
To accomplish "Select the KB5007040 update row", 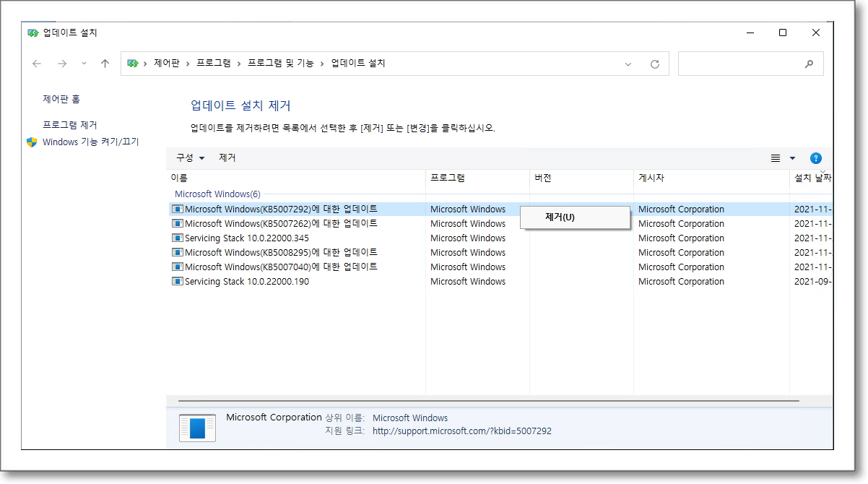I will point(500,267).
